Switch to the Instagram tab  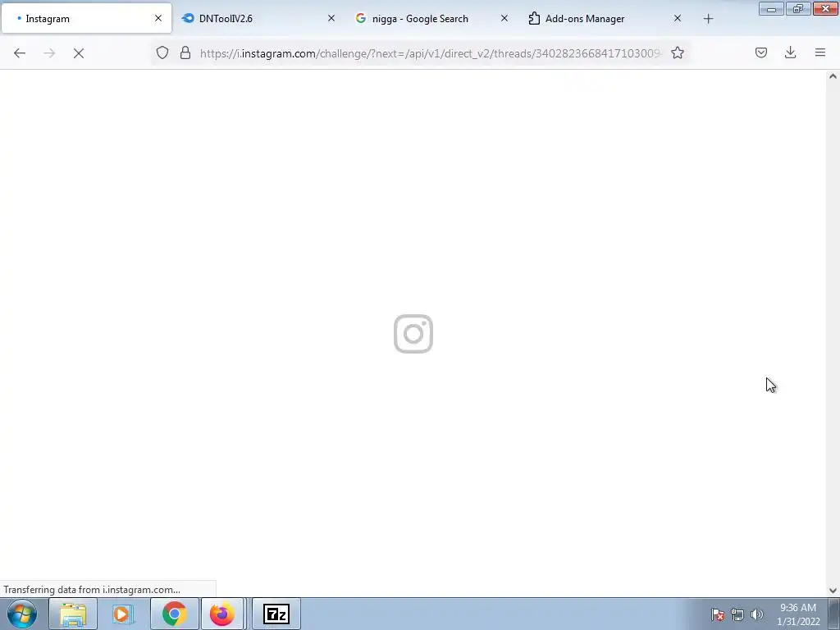86,19
